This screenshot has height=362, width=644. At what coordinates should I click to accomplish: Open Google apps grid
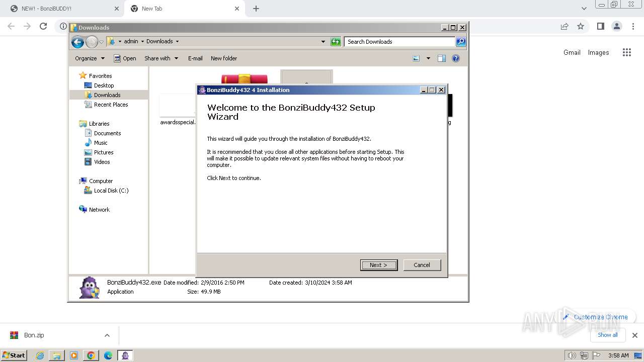pos(626,52)
